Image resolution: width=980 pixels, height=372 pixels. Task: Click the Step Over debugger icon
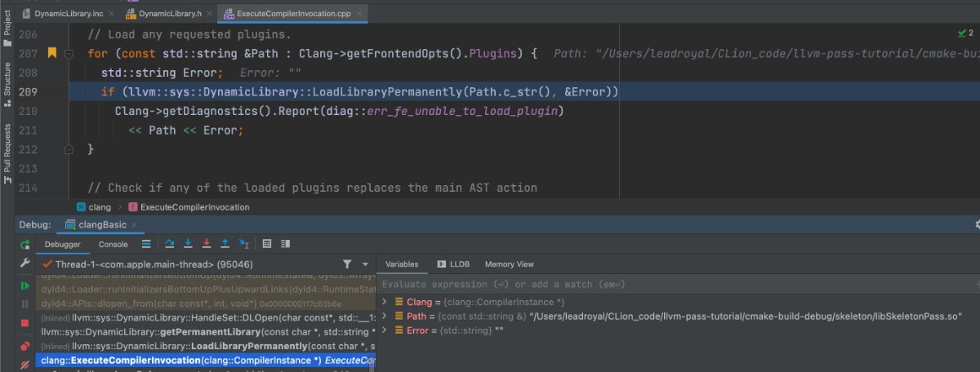pyautogui.click(x=170, y=244)
